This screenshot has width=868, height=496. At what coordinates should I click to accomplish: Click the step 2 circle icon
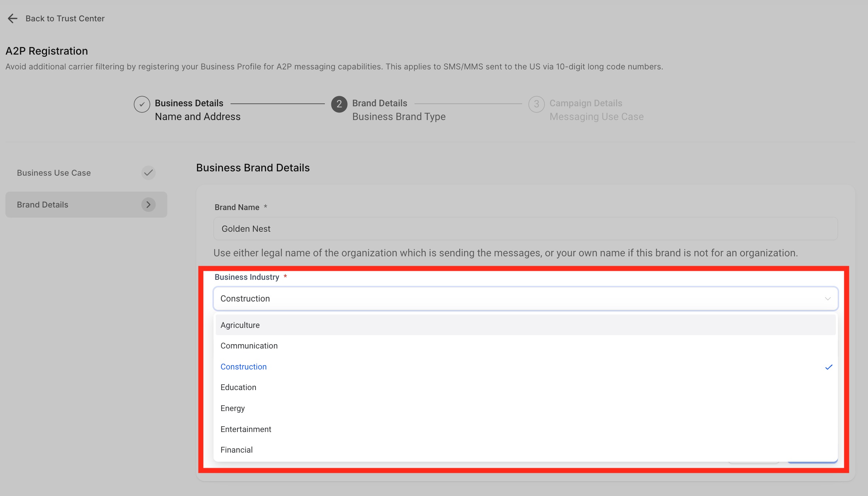339,104
